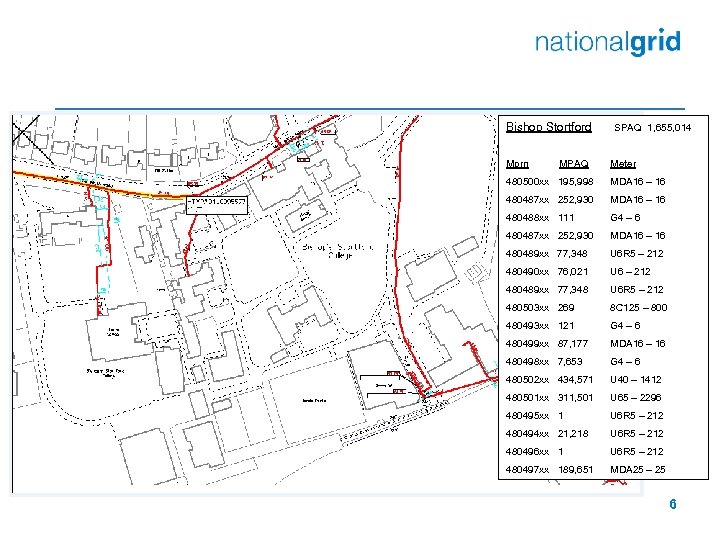Select MPAQ 1 in the 480496xx row
The image size is (720, 540).
[561, 451]
